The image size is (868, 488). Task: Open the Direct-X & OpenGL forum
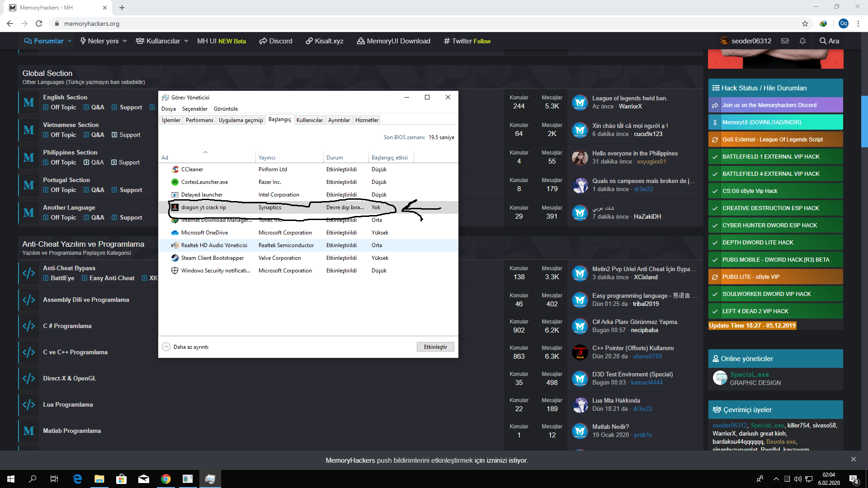[70, 378]
